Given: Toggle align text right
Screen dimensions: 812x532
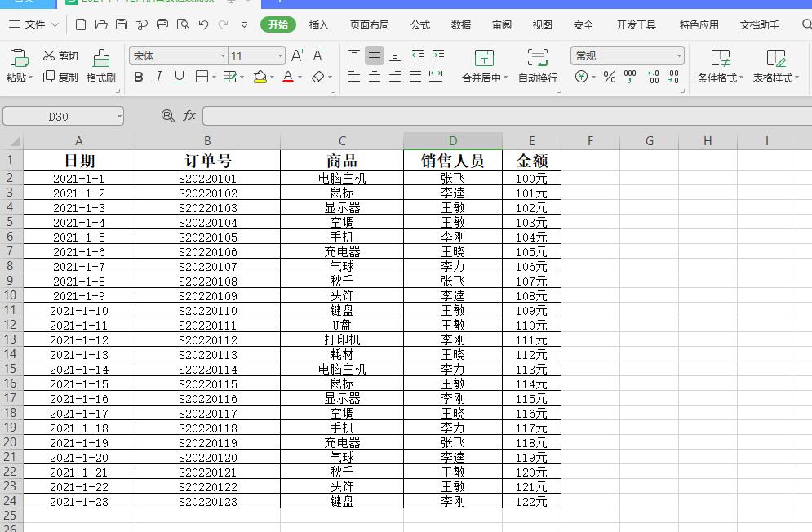Looking at the screenshot, I should [x=395, y=78].
